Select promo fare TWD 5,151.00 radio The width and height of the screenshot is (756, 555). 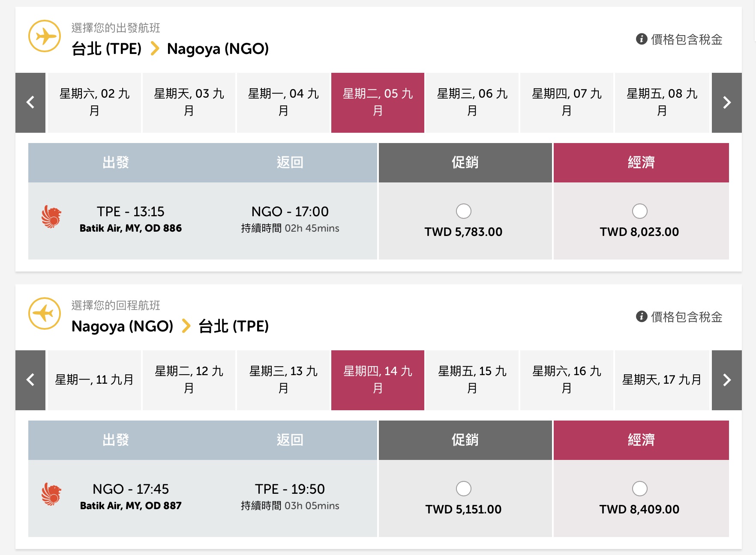[x=463, y=489]
